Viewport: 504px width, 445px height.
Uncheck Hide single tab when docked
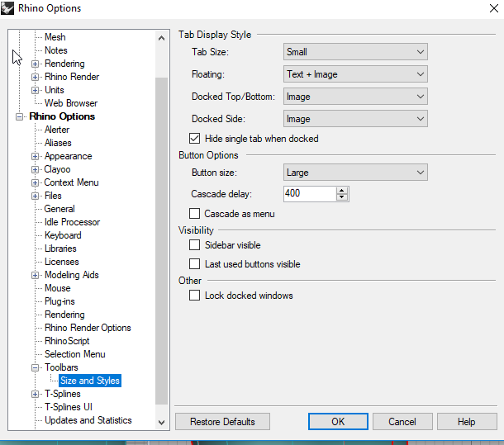click(196, 139)
